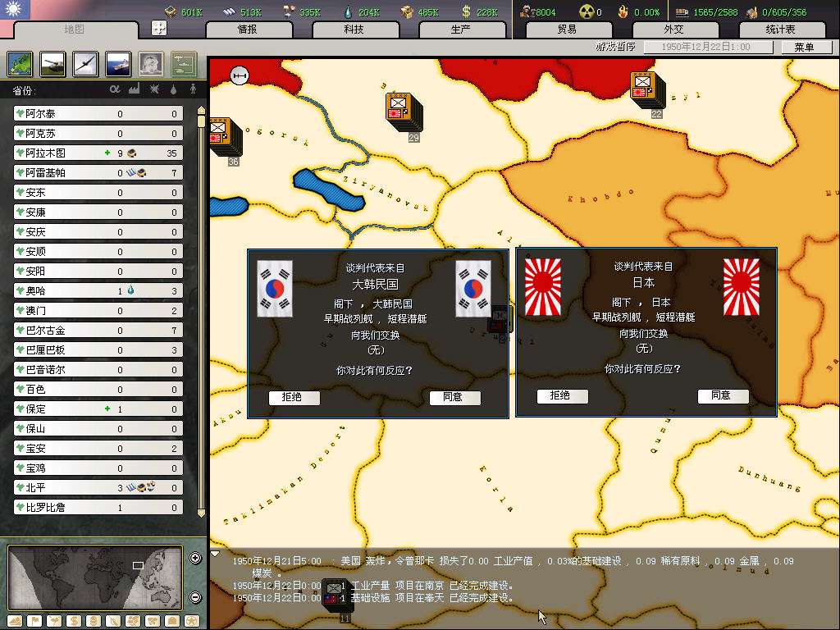840x630 pixels.
Task: Open the air units plane icon
Action: [x=85, y=64]
